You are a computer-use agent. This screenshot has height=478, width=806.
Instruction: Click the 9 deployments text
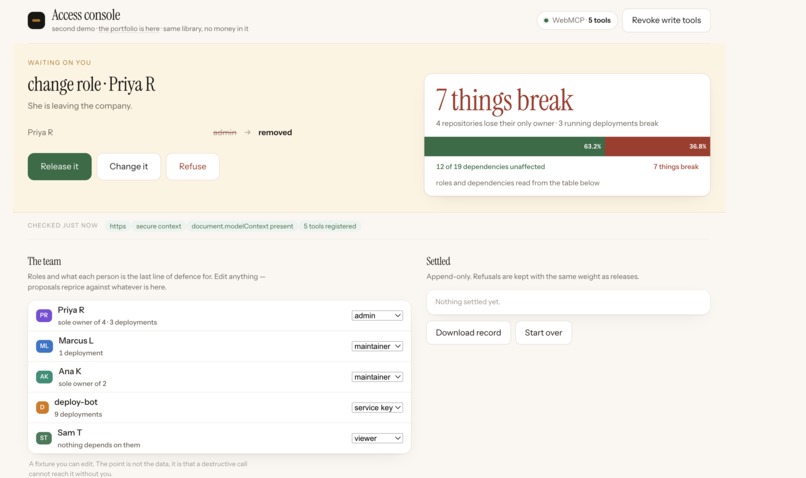[78, 414]
